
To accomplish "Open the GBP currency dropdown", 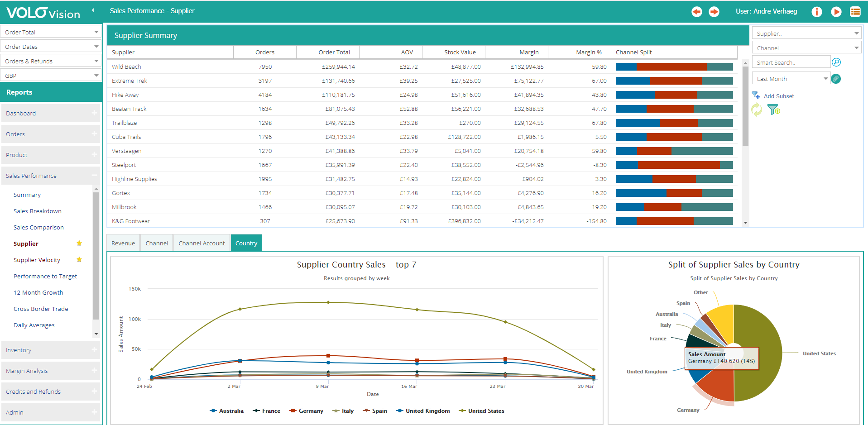I will (x=51, y=76).
